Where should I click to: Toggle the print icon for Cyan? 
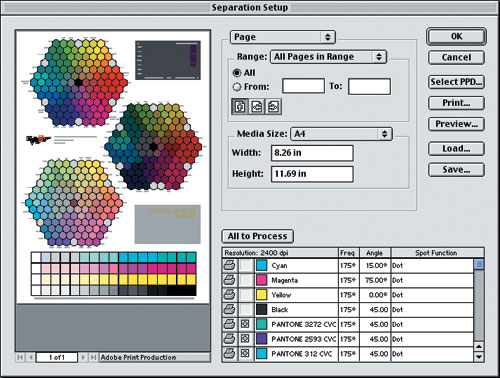(x=229, y=265)
